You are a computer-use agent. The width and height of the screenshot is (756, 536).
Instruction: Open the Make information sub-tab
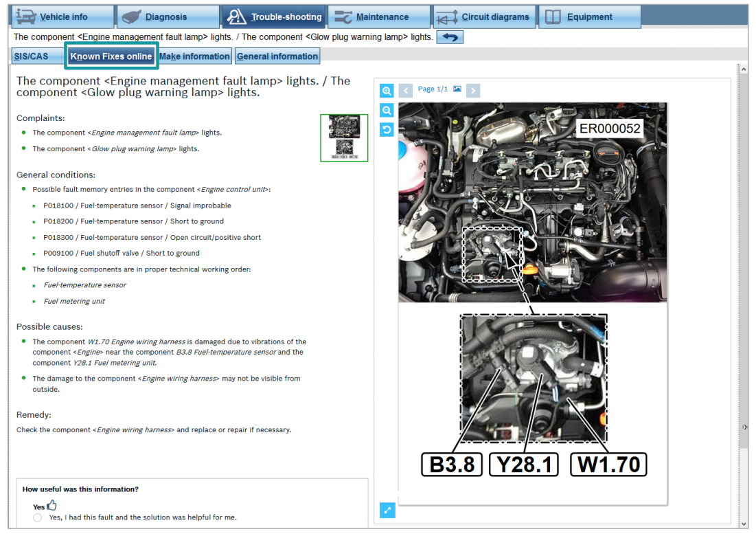pos(195,56)
